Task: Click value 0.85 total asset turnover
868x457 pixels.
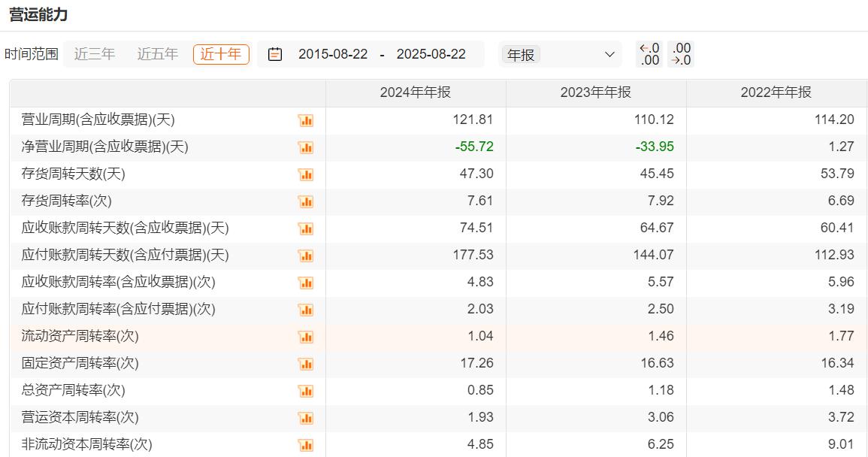Action: pos(480,391)
